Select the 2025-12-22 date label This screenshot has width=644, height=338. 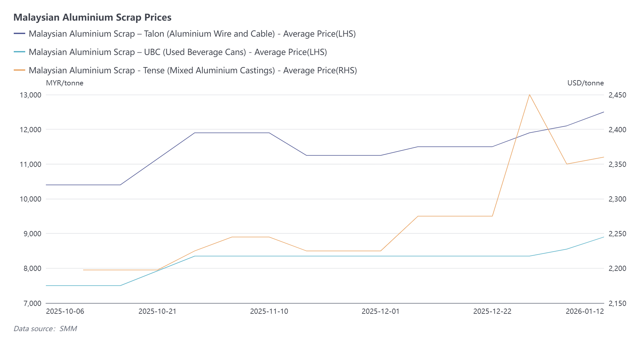(x=492, y=311)
